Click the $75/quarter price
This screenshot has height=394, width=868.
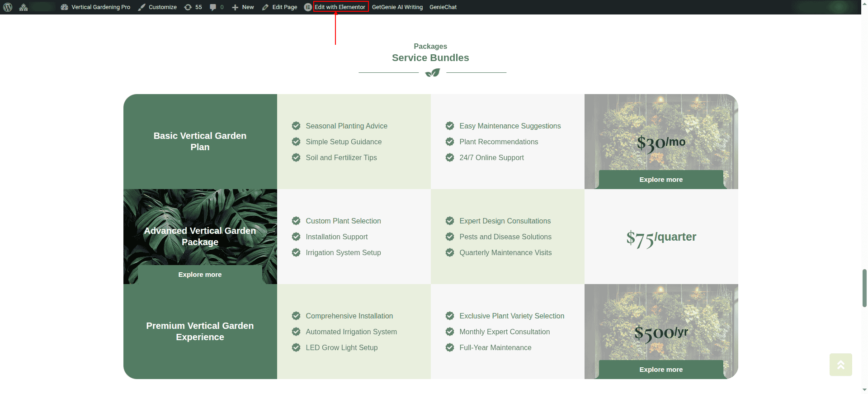click(661, 238)
